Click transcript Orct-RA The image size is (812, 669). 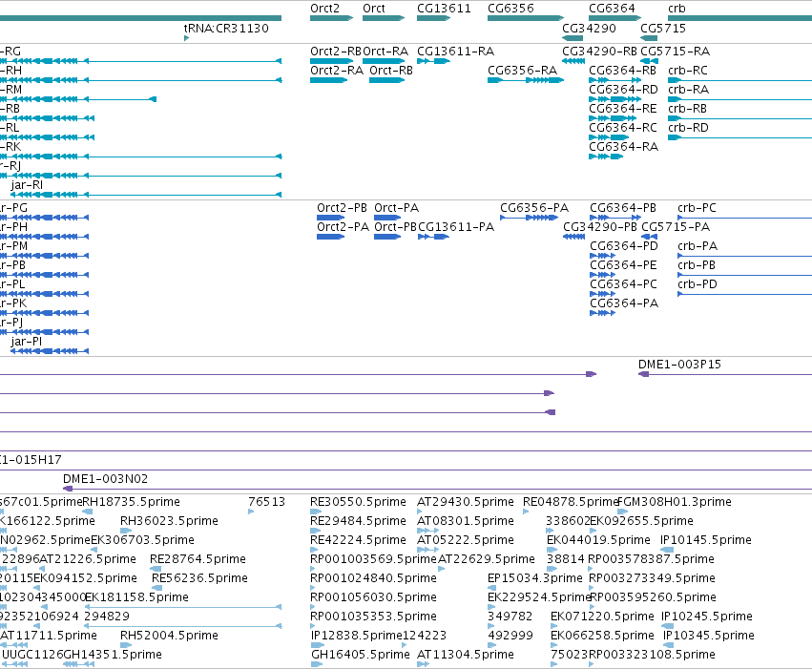point(384,61)
